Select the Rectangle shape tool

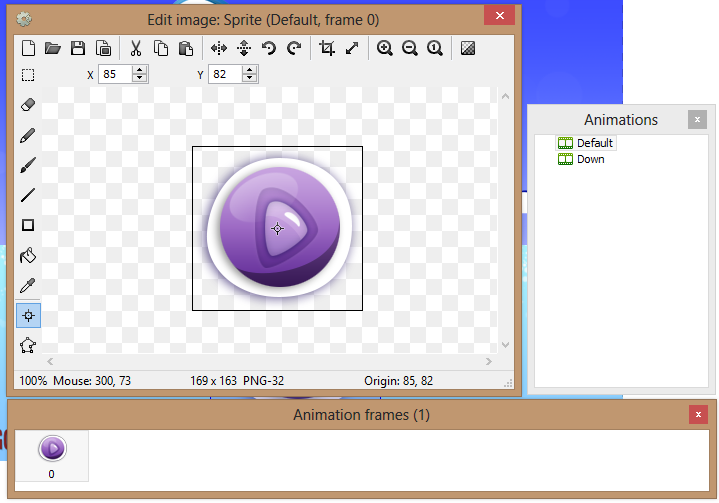pos(28,225)
